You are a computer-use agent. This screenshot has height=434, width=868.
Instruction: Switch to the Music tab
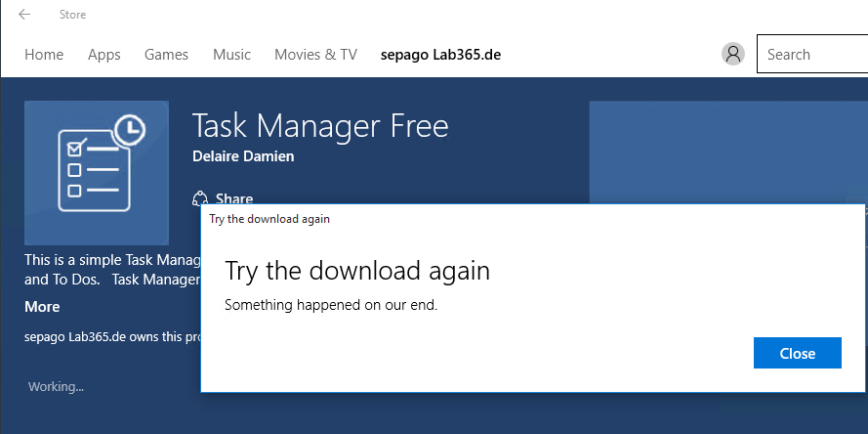pyautogui.click(x=231, y=55)
